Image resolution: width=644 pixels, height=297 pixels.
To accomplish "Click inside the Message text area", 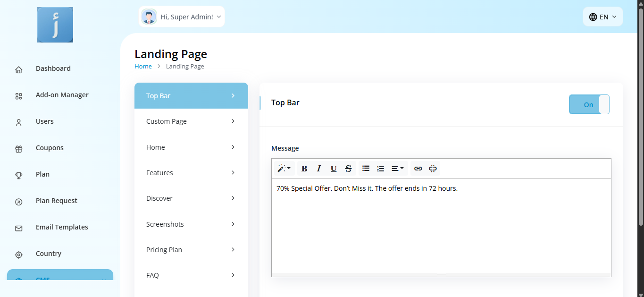I will (x=441, y=227).
